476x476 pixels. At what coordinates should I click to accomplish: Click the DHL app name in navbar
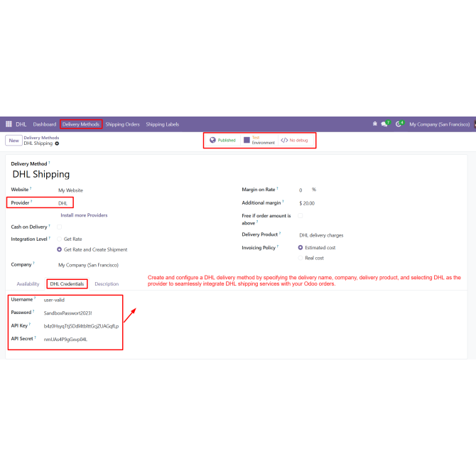(21, 124)
